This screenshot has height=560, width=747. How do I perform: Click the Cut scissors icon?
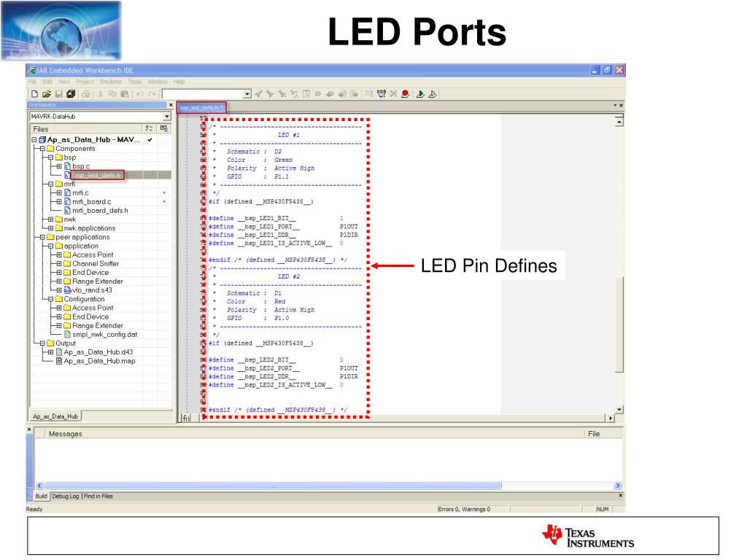(x=101, y=94)
